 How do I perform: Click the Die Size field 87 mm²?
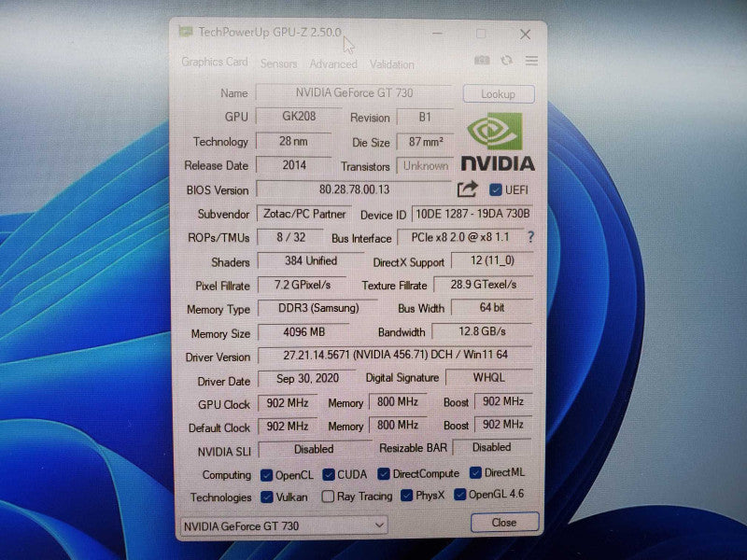pyautogui.click(x=425, y=142)
